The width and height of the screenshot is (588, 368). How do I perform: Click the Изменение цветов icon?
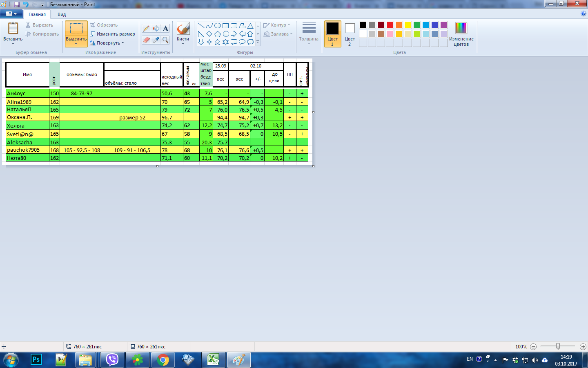tap(461, 34)
